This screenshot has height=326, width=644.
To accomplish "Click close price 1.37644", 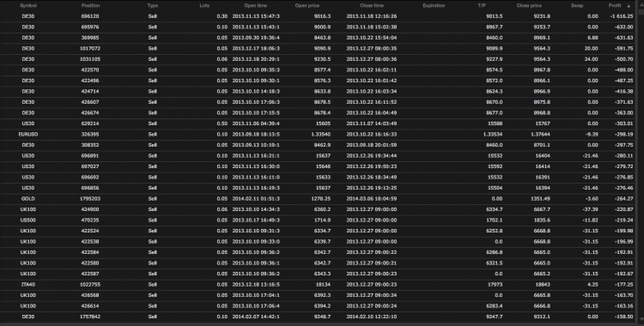I will pos(540,134).
